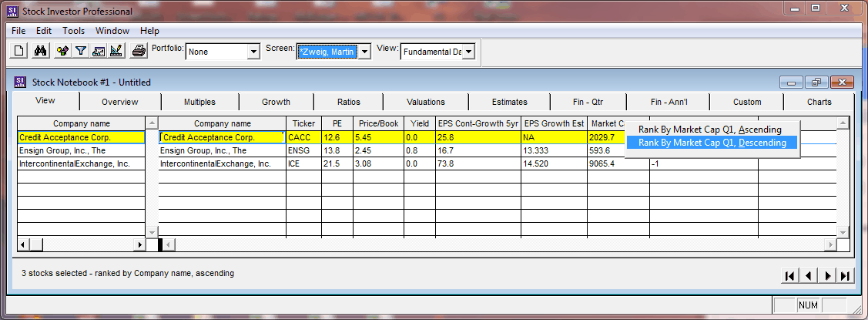This screenshot has width=868, height=320.
Task: Click the filter funnel toolbar icon
Action: click(x=80, y=52)
